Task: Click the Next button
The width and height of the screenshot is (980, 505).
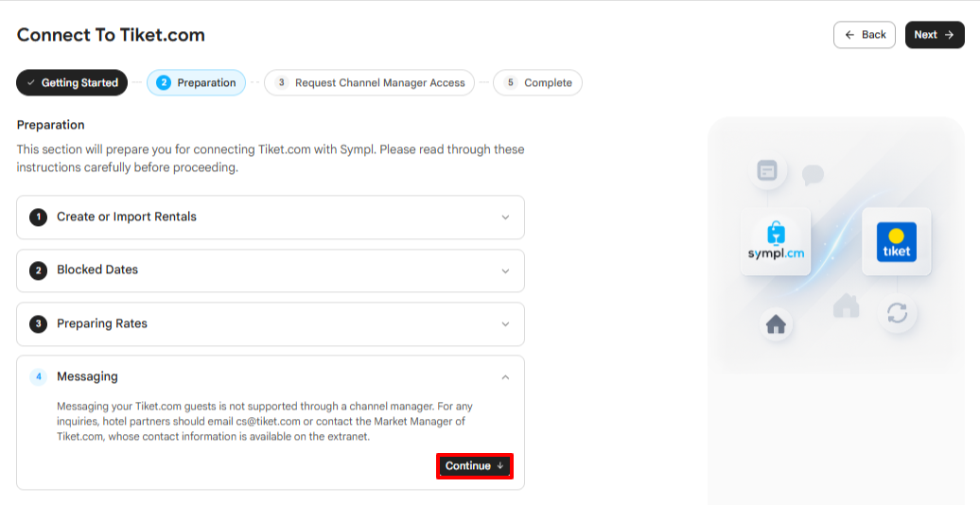Action: (x=935, y=35)
